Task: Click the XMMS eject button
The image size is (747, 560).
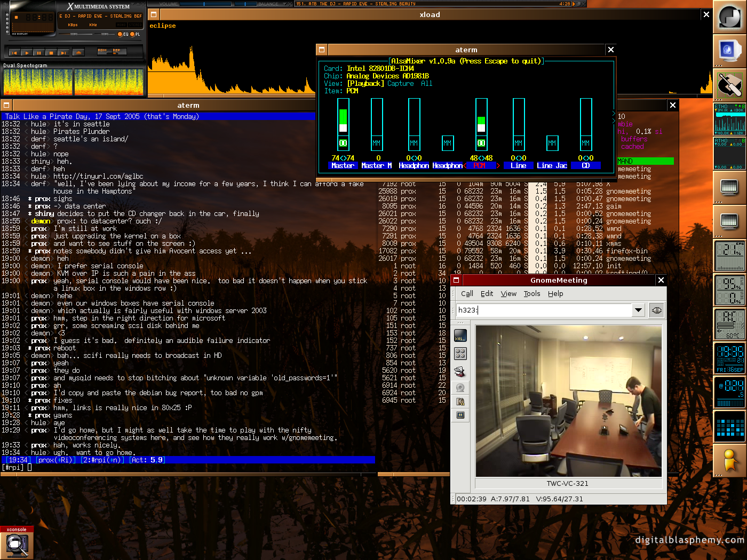Action: point(78,52)
